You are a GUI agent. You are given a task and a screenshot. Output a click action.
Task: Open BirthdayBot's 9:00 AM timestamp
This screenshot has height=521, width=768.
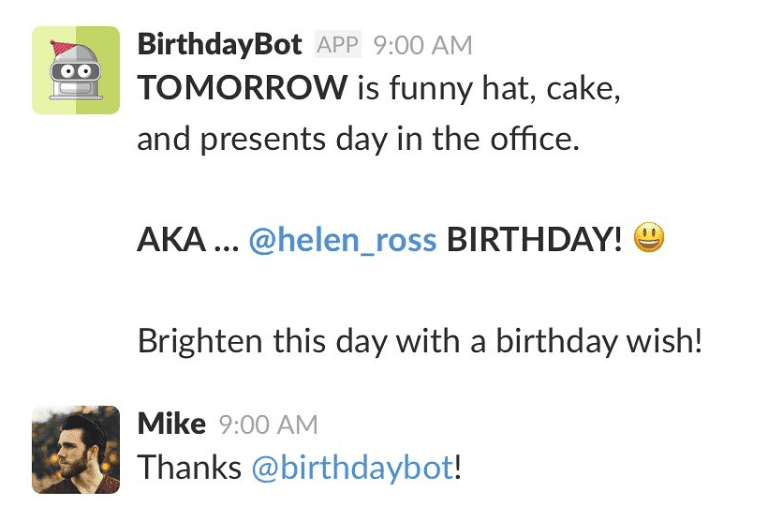423,46
